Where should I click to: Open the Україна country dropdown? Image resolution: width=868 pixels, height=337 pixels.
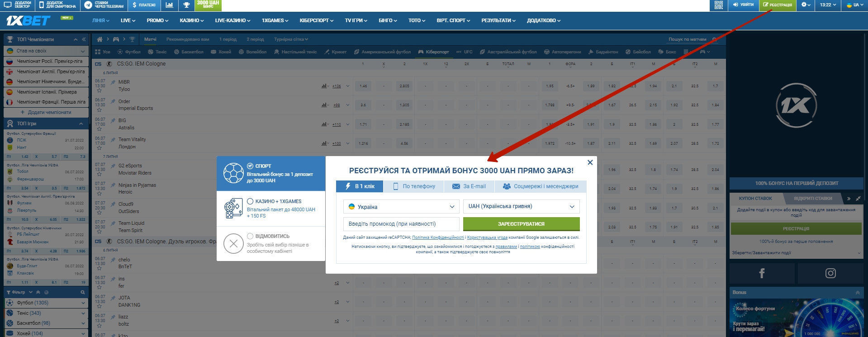(x=401, y=207)
